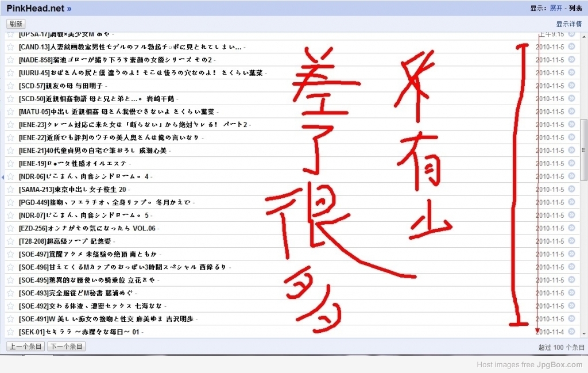The width and height of the screenshot is (588, 373).
Task: Star the CAND-13 entry
Action: [10, 47]
